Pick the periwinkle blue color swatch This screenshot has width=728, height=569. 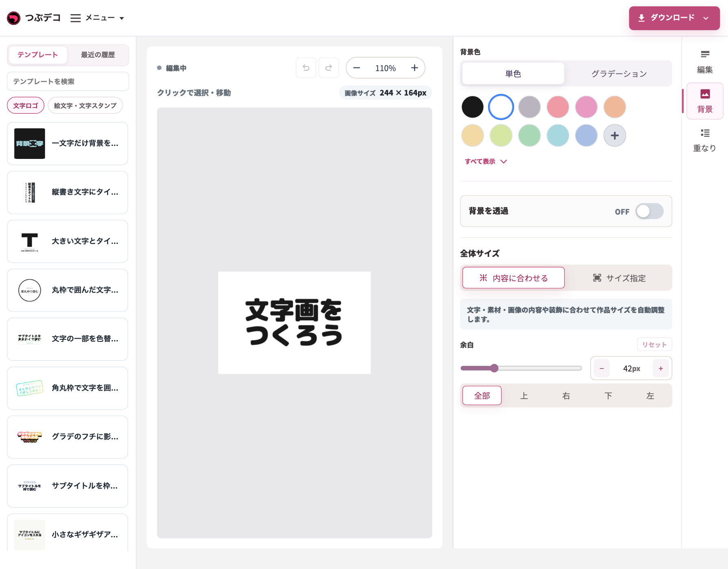pyautogui.click(x=586, y=135)
